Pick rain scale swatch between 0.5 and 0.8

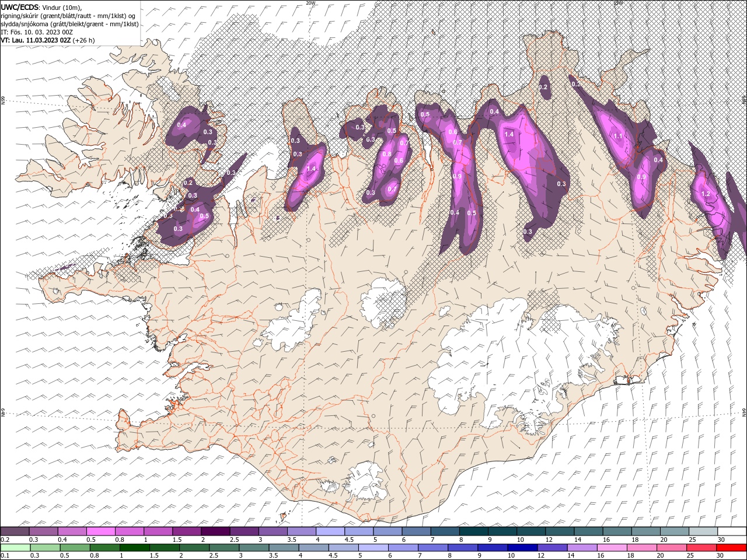pyautogui.click(x=75, y=548)
